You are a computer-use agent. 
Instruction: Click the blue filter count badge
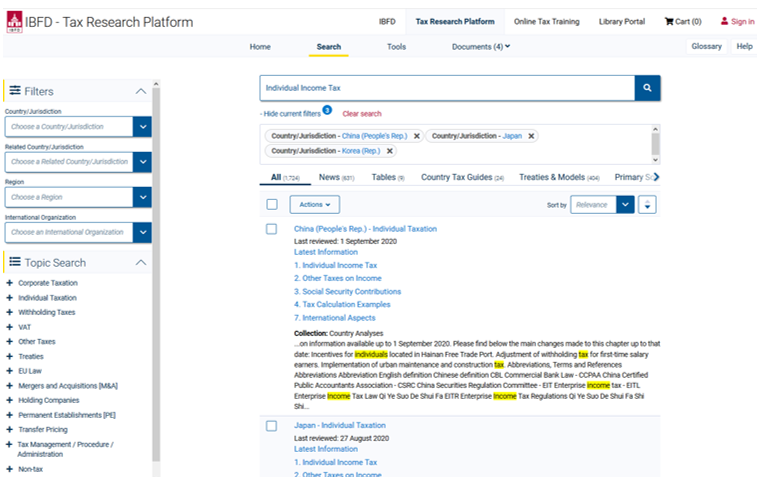pyautogui.click(x=327, y=110)
